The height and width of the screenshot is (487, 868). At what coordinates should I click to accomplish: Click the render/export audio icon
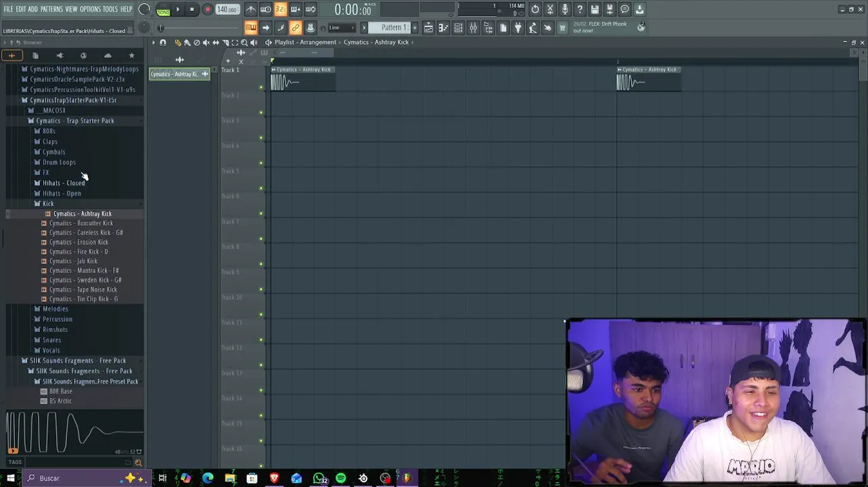(610, 9)
